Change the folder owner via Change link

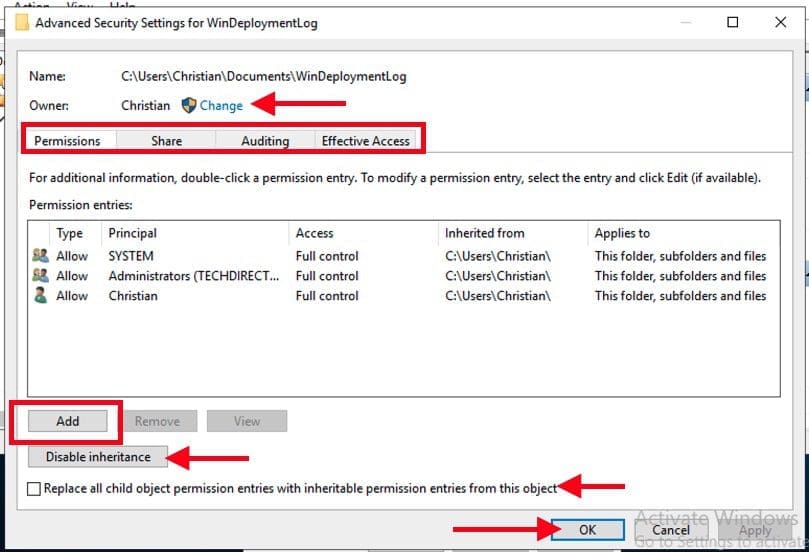click(221, 105)
